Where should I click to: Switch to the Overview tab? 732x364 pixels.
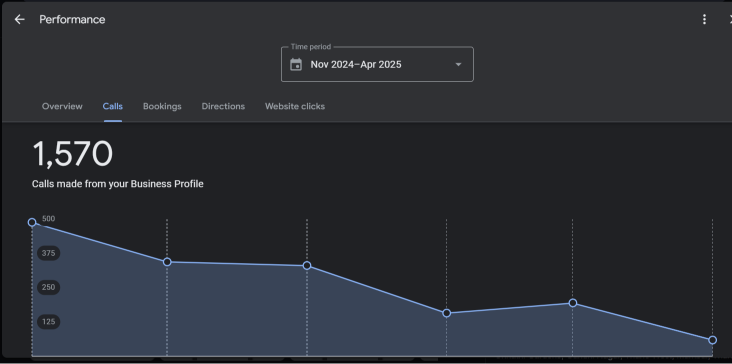[x=62, y=106]
